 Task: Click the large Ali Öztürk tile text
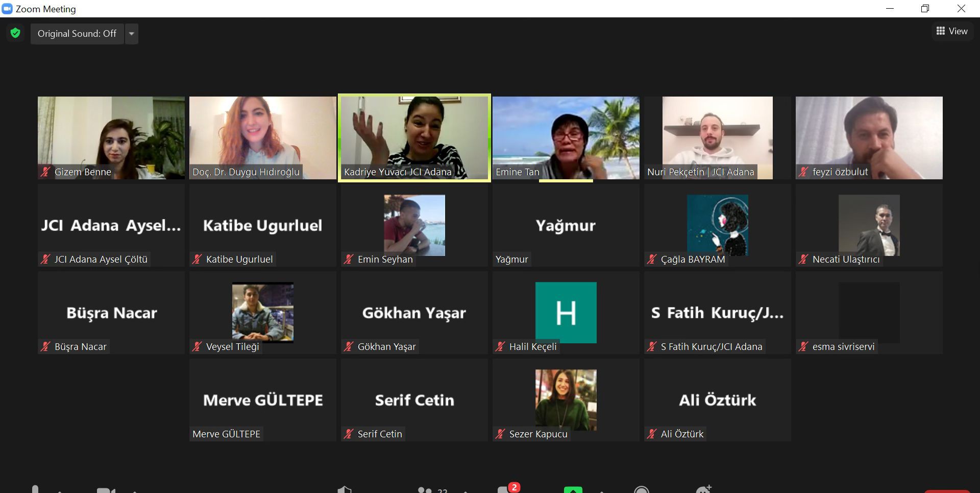718,400
